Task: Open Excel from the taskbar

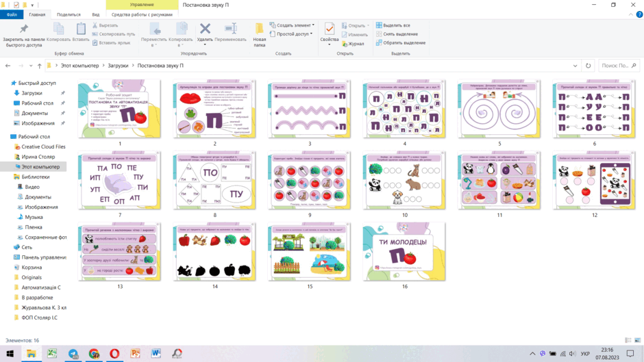Action: click(52, 353)
